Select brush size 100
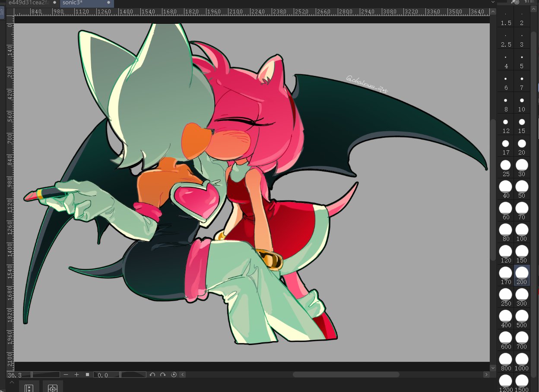Image resolution: width=539 pixels, height=392 pixels. coord(522,232)
